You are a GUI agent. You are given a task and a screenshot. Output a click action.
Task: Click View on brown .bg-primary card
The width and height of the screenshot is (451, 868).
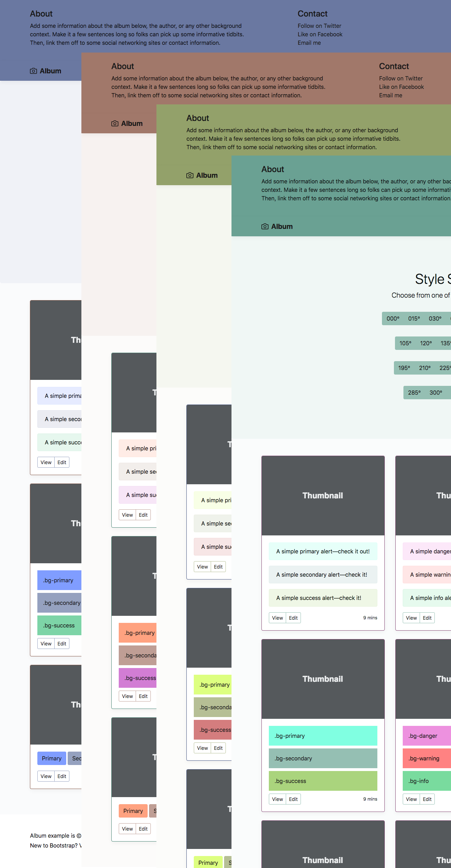127,696
